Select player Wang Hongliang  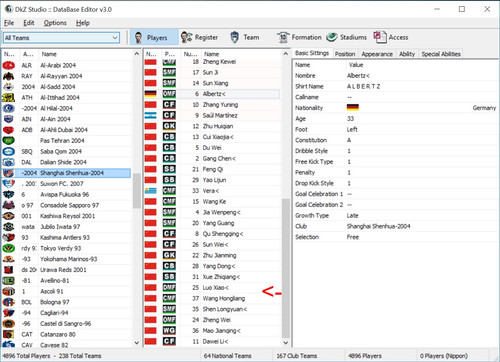point(213,298)
